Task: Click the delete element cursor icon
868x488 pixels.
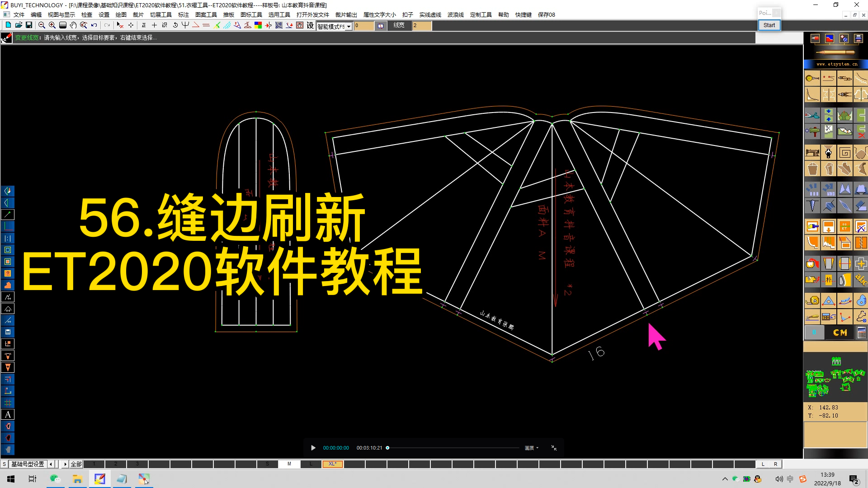Action: (x=120, y=25)
